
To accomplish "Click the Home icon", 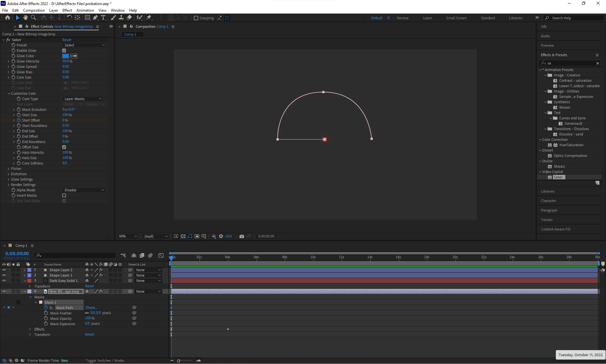I will 8,18.
